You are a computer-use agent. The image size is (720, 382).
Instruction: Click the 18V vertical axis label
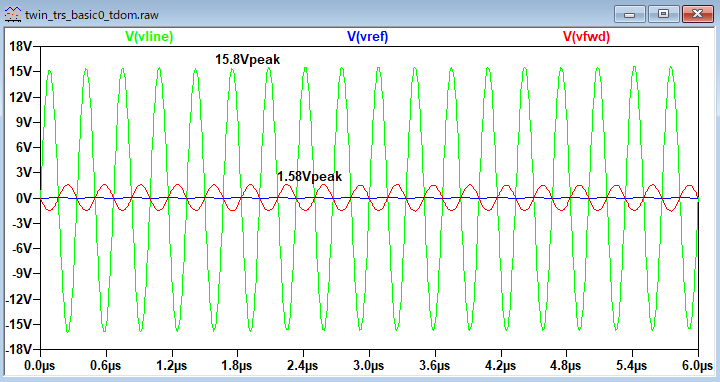20,46
